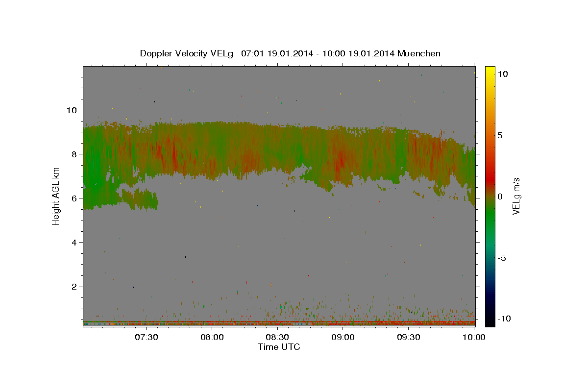This screenshot has width=588, height=392.
Task: Click the height axis value 2
Action: [73, 287]
